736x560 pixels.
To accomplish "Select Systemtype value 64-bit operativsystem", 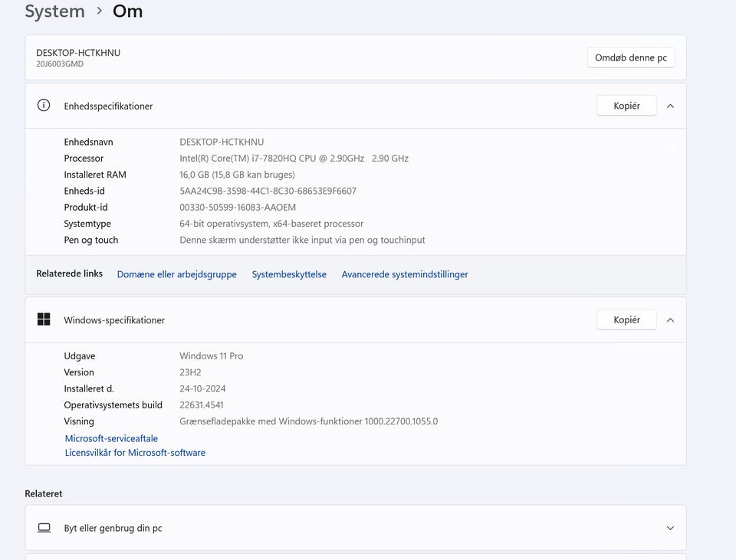I will pyautogui.click(x=271, y=224).
